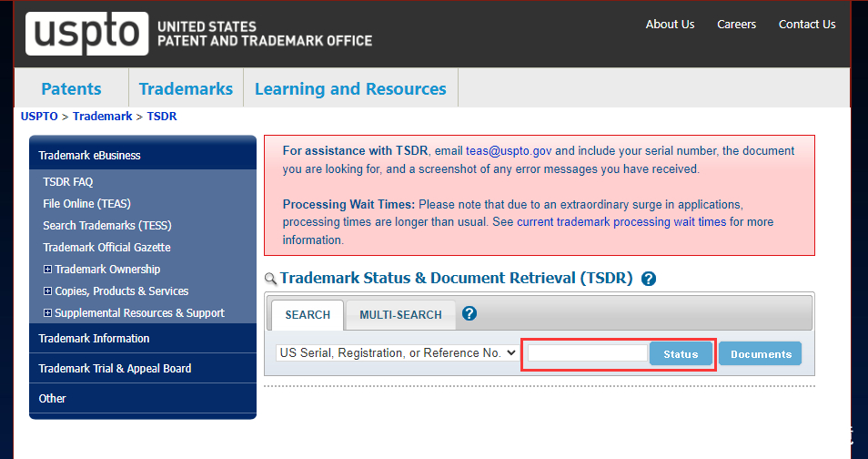Click the Supplemental Resources & Support label
The image size is (868, 459).
(139, 313)
